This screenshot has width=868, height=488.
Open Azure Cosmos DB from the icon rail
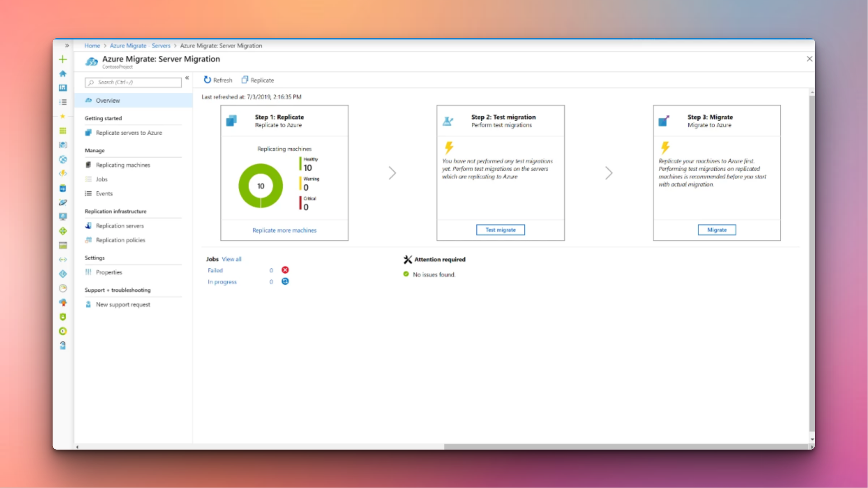tap(63, 202)
